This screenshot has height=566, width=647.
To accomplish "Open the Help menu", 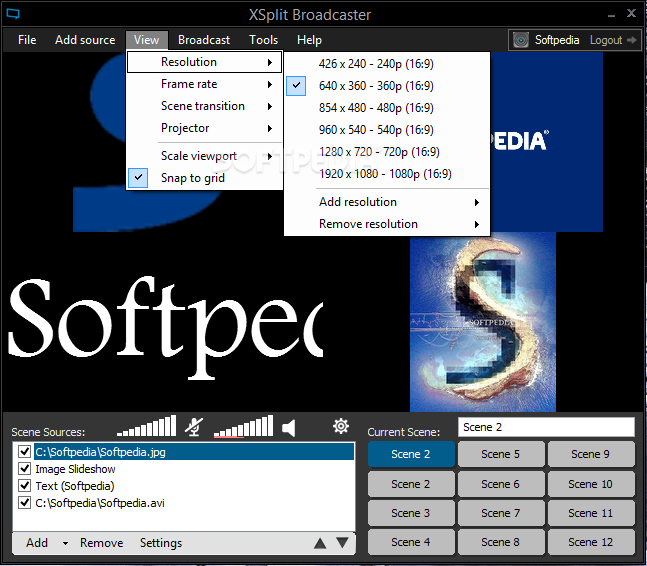I will tap(309, 40).
